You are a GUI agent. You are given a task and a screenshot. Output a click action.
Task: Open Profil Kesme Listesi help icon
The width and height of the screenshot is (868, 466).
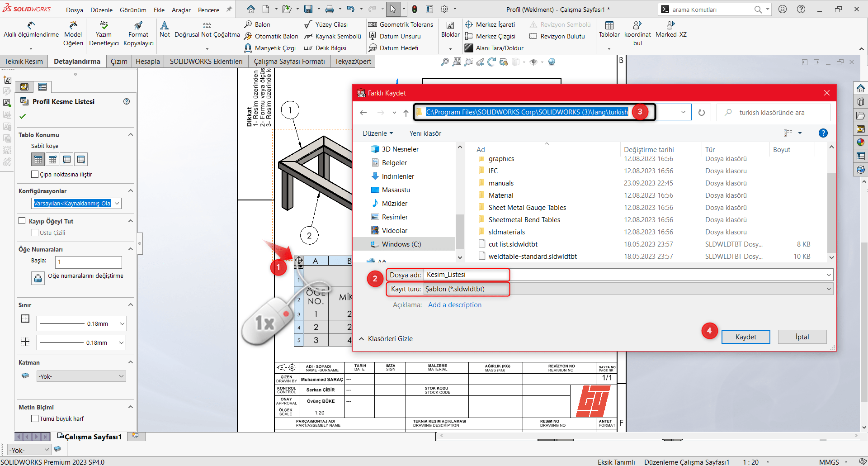click(x=127, y=101)
